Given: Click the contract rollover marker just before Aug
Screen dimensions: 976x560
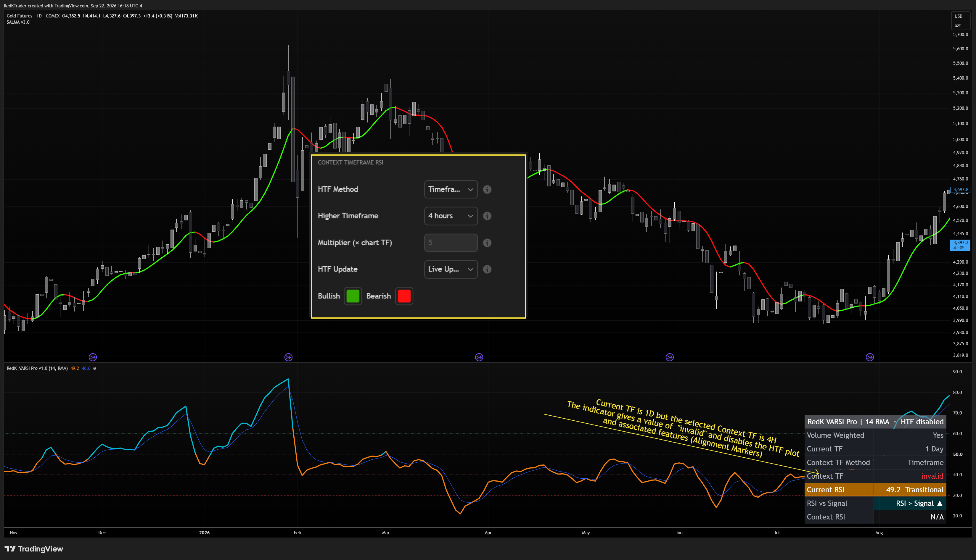Looking at the screenshot, I should pyautogui.click(x=870, y=357).
